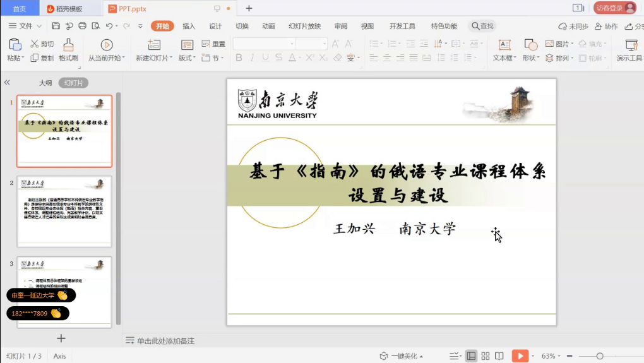Toggle Strikethrough formatting

[x=279, y=58]
